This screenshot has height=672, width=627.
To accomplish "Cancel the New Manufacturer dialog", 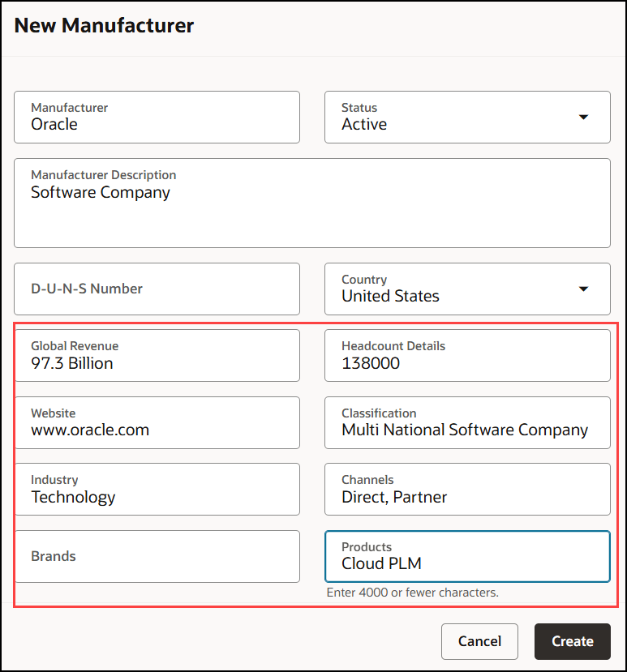I will [479, 641].
